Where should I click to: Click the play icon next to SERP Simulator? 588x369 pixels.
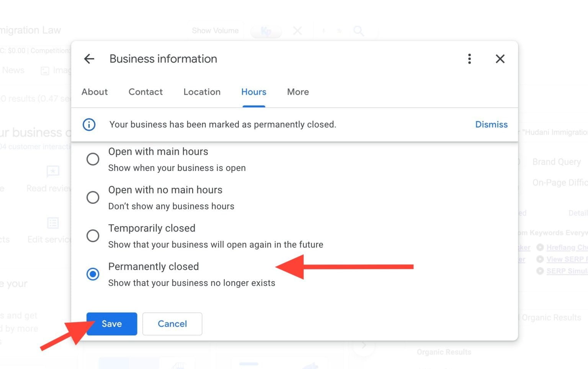pyautogui.click(x=539, y=271)
